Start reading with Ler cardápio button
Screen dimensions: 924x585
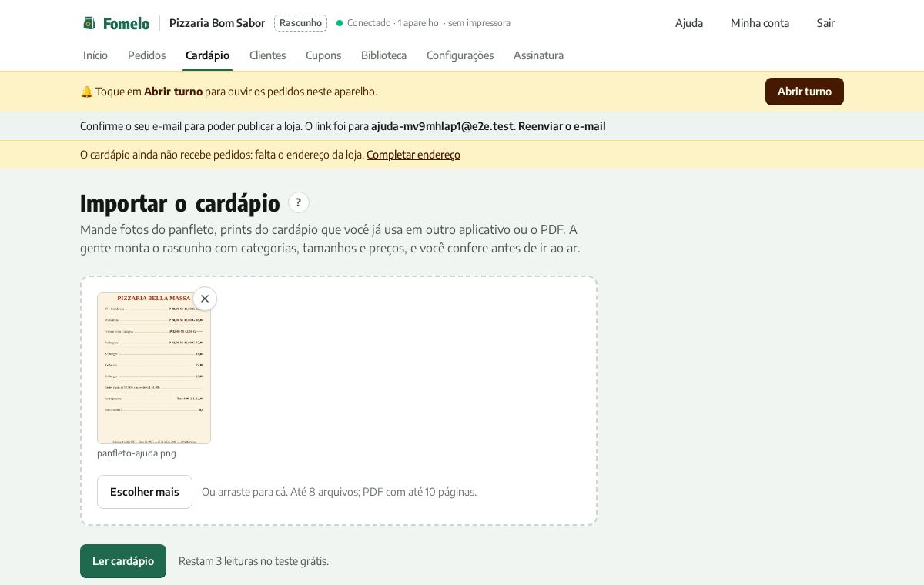coord(123,561)
